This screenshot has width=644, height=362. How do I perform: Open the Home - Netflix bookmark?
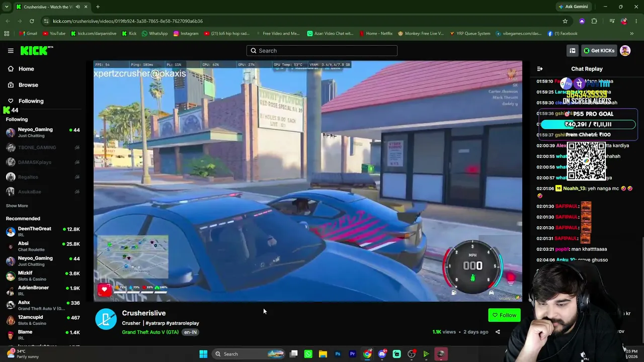[x=376, y=34]
